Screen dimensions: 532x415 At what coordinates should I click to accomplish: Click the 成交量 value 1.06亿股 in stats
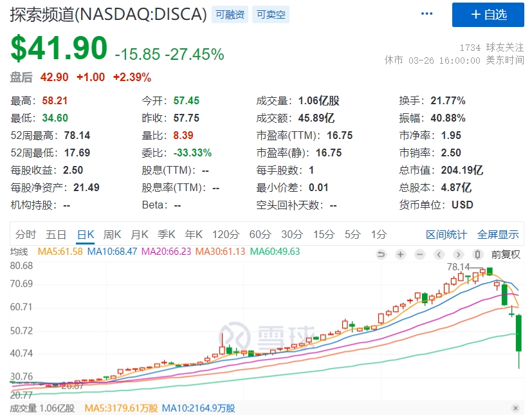(319, 101)
